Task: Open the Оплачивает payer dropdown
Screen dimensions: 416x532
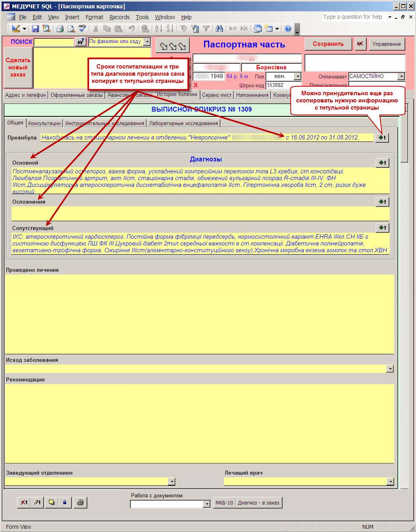Action: point(401,76)
